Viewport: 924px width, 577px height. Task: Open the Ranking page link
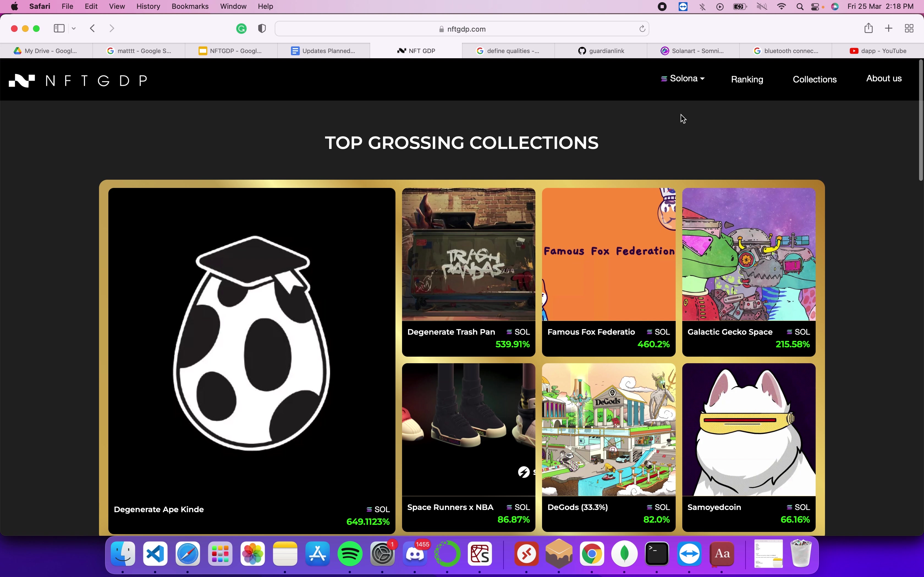(747, 79)
